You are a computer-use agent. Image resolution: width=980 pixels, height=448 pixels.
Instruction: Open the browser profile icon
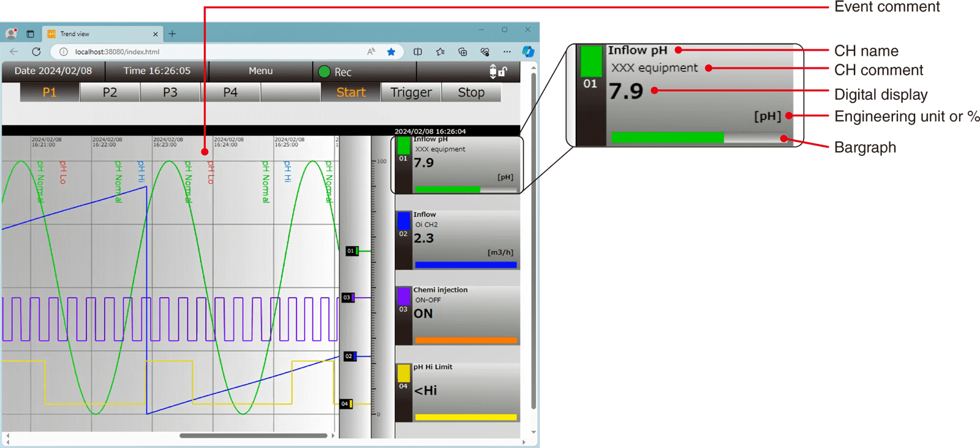tap(11, 34)
